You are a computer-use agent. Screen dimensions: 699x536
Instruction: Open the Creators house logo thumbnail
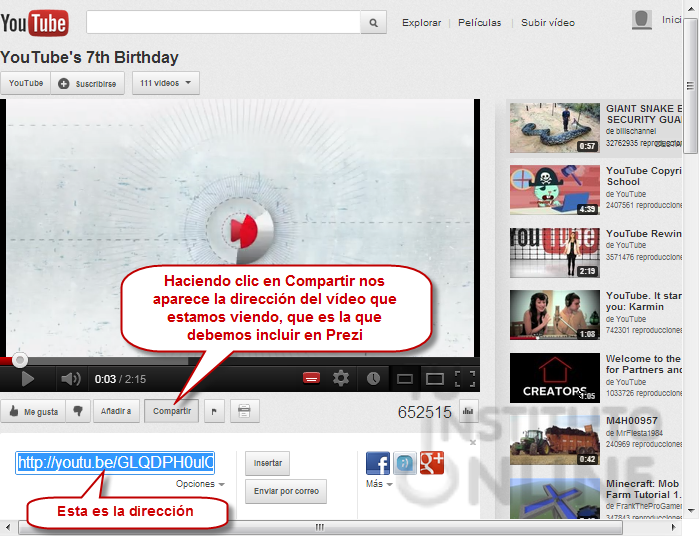click(x=555, y=378)
